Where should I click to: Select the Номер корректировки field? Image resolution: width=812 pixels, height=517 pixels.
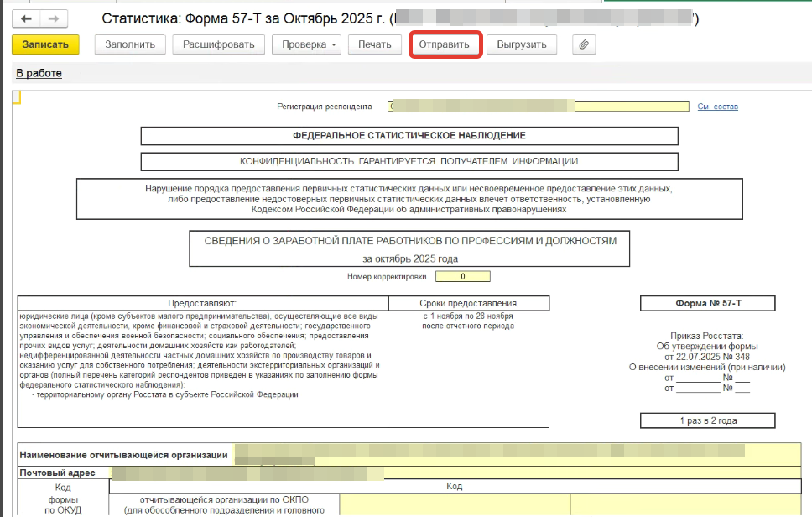click(462, 276)
